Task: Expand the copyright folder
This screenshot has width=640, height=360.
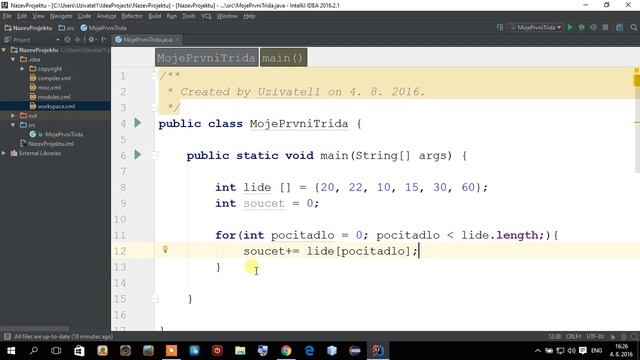Action: [22, 69]
